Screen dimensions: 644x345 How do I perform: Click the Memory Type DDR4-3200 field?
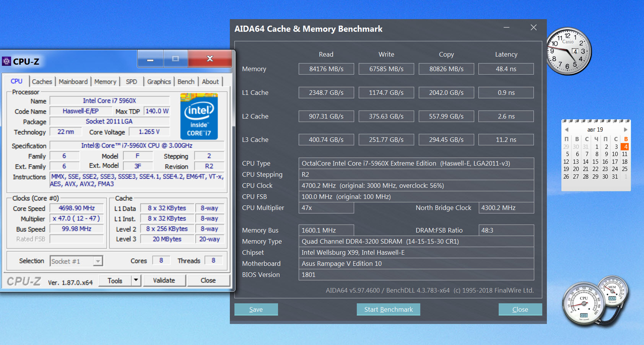[x=416, y=241]
